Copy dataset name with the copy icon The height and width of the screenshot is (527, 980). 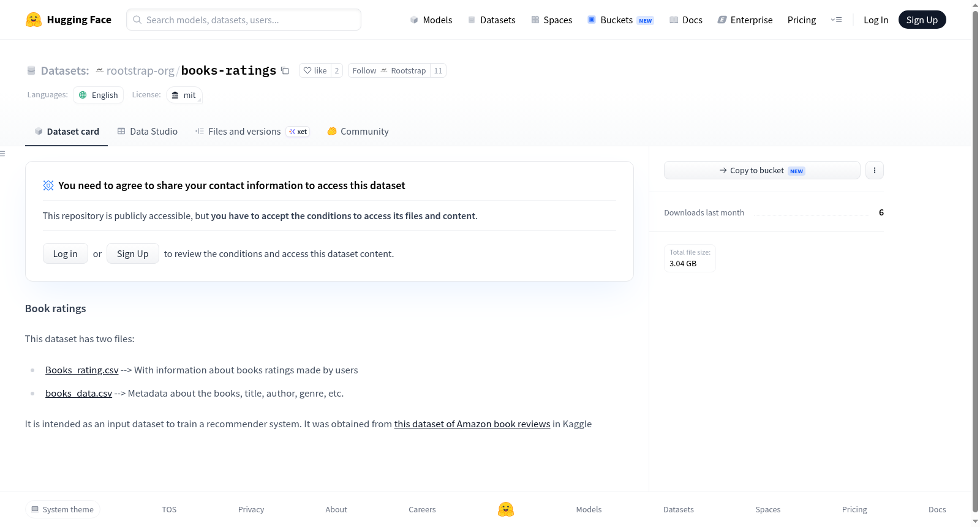[285, 70]
